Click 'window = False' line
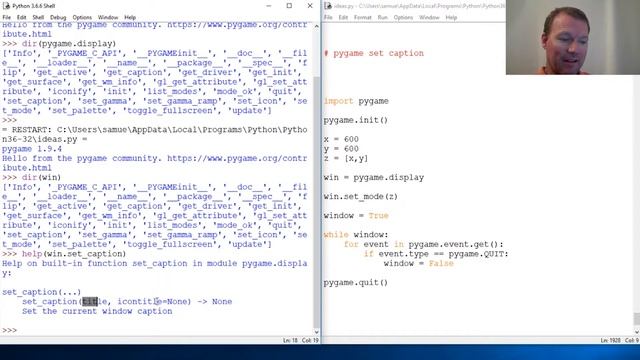Viewport: 640px width, 360px height. point(419,264)
